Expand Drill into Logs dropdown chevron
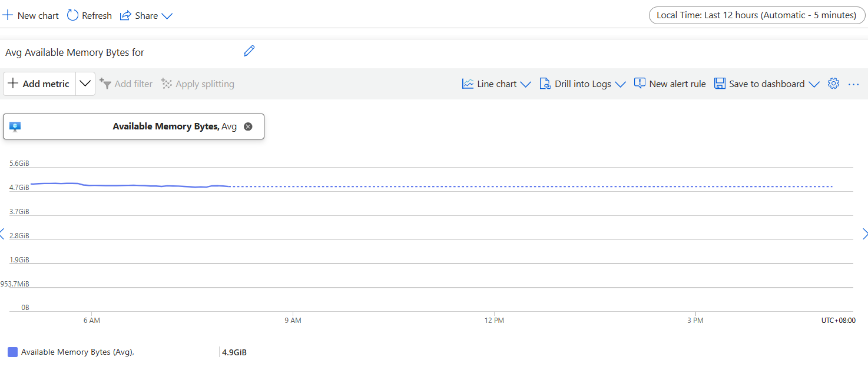This screenshot has height=370, width=868. pos(620,84)
